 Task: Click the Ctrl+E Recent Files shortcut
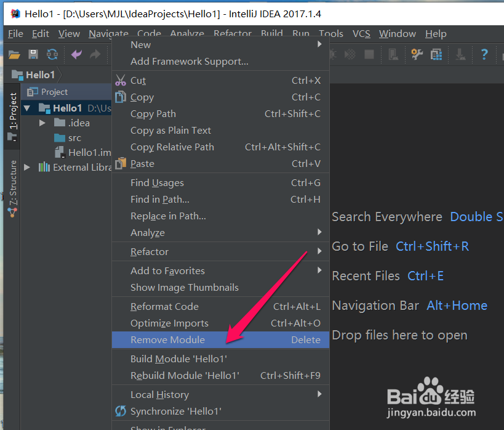pos(426,276)
